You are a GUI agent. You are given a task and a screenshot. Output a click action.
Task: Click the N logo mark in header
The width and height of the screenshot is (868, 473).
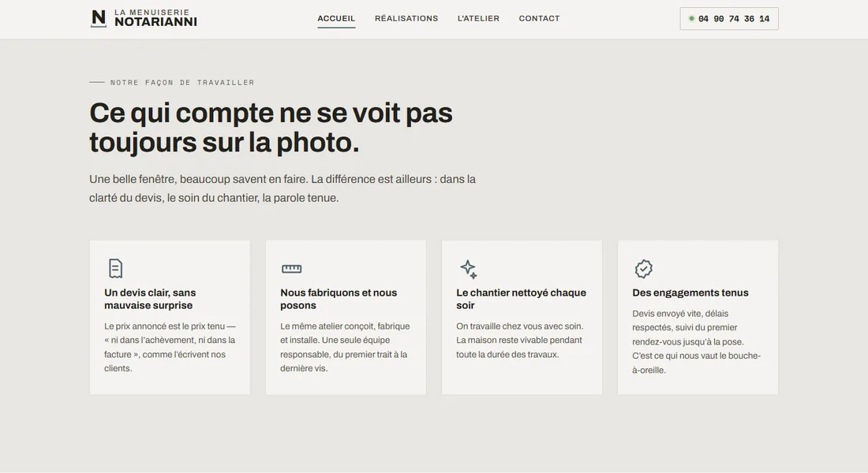(x=99, y=18)
